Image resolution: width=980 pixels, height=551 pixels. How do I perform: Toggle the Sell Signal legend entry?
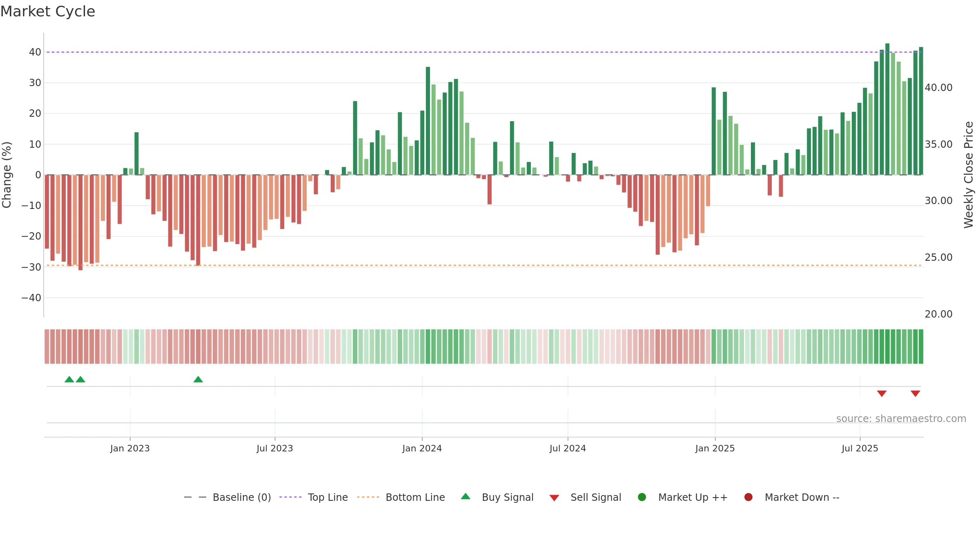585,497
